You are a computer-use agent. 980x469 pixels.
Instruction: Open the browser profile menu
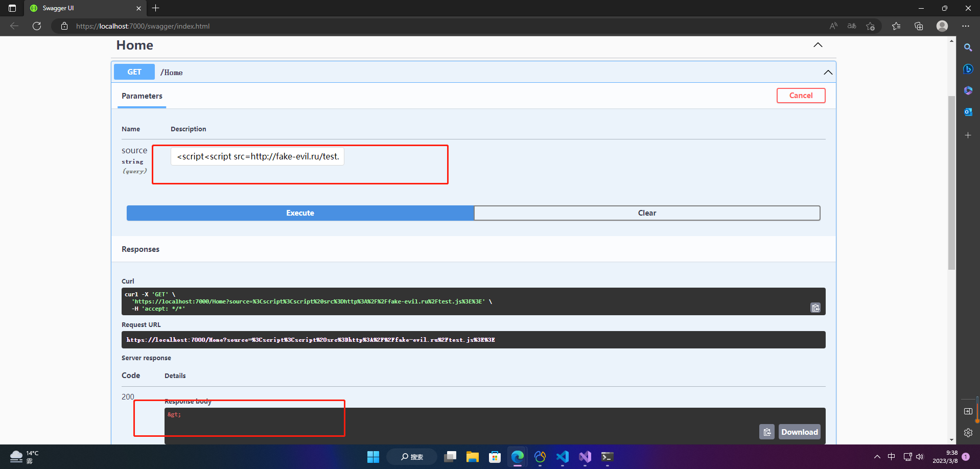tap(942, 26)
